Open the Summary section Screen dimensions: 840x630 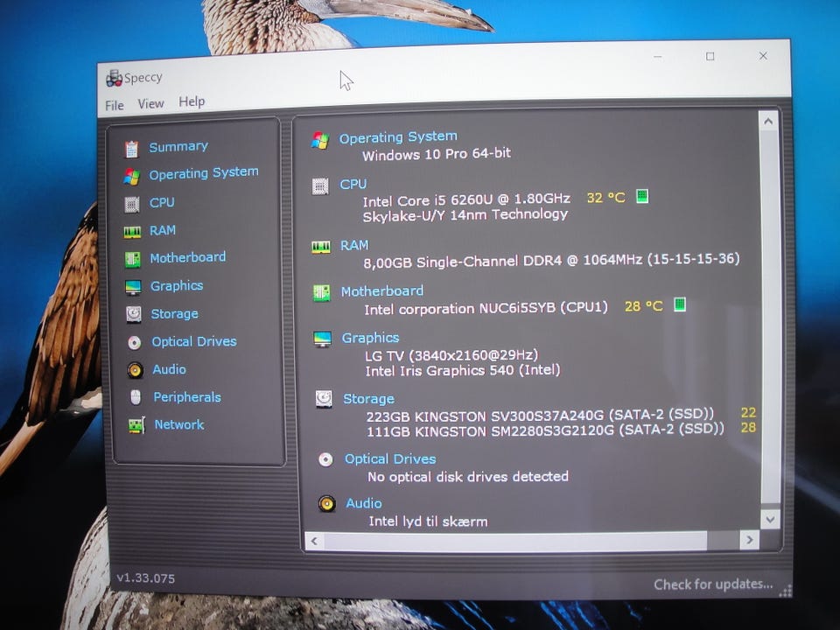point(178,147)
